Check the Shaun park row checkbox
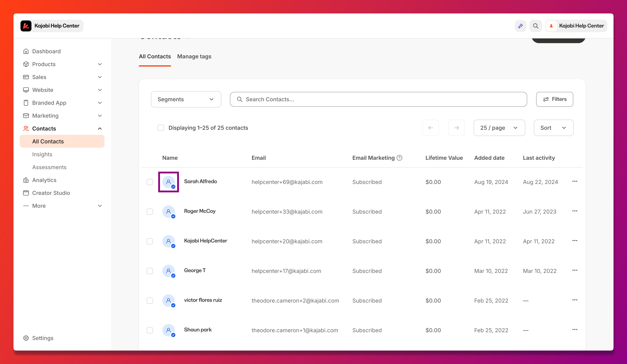Image resolution: width=627 pixels, height=364 pixels. (150, 330)
